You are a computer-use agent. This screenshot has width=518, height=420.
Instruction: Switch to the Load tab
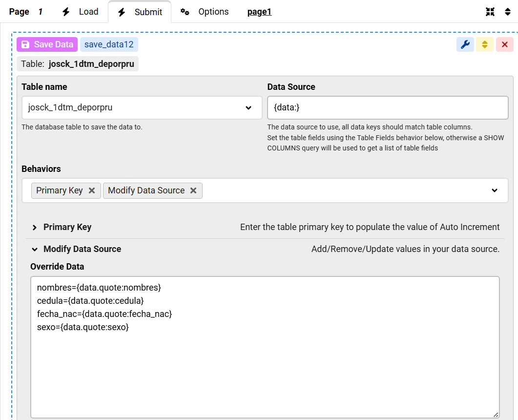81,12
